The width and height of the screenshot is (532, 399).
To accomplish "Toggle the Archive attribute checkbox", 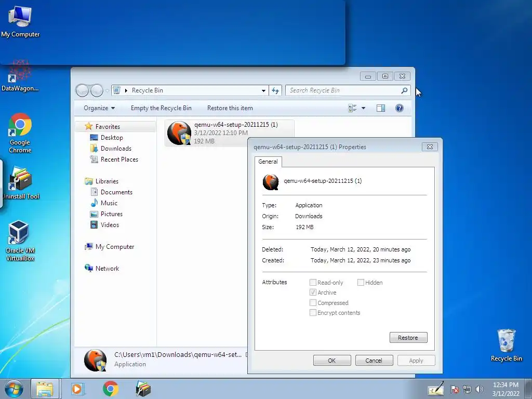I will tap(313, 292).
